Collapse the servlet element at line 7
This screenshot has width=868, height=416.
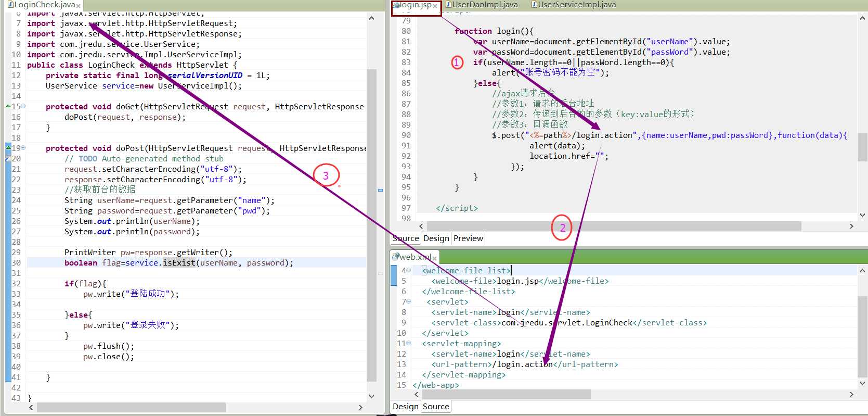[409, 301]
